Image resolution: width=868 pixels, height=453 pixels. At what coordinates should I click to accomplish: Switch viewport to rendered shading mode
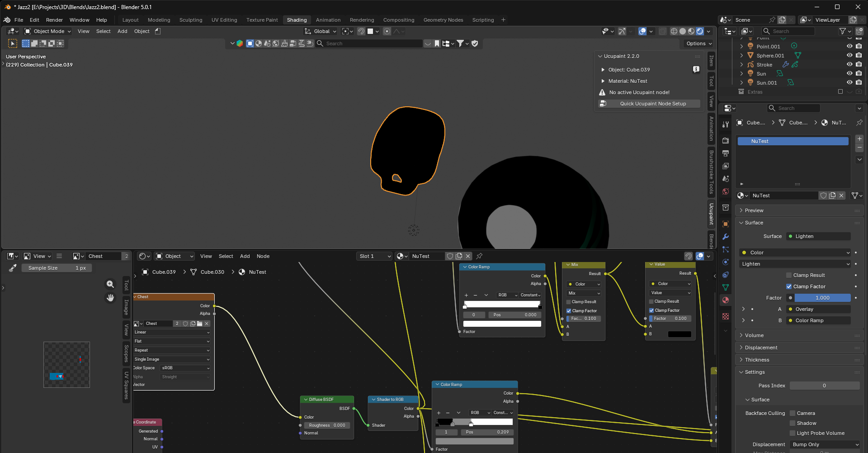pyautogui.click(x=700, y=31)
